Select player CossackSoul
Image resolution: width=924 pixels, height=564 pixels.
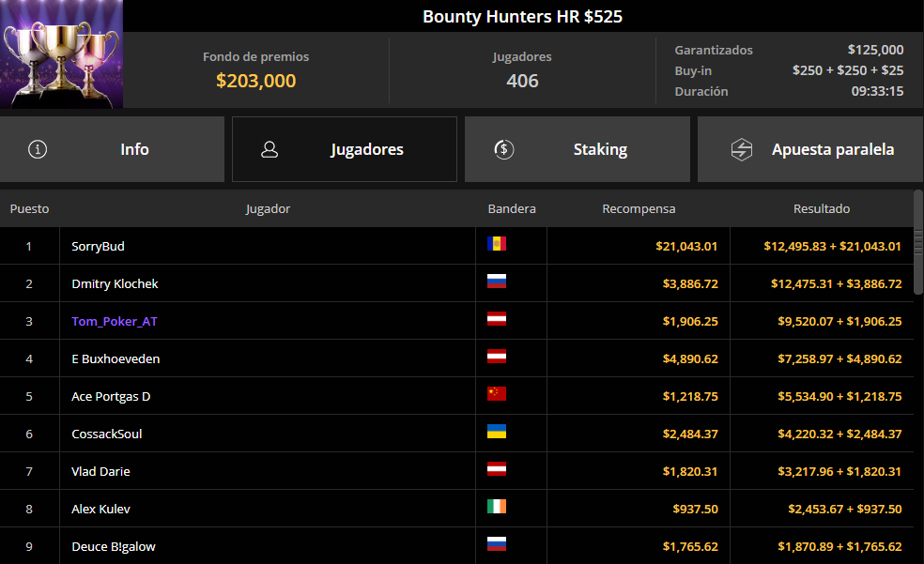[x=107, y=434]
